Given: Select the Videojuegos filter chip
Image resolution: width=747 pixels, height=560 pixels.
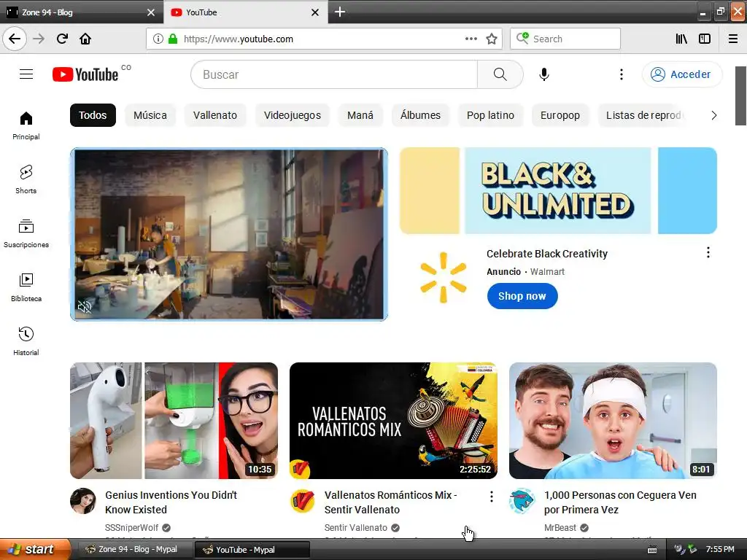Looking at the screenshot, I should pyautogui.click(x=293, y=115).
